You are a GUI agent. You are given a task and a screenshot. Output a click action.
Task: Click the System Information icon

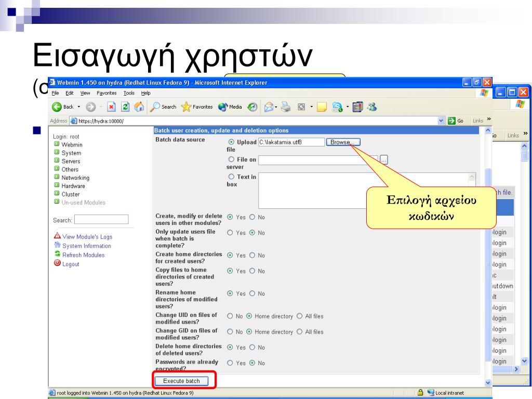[x=57, y=245]
